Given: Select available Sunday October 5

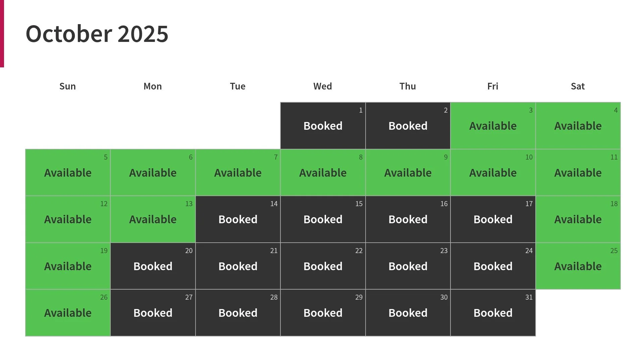Looking at the screenshot, I should 68,173.
